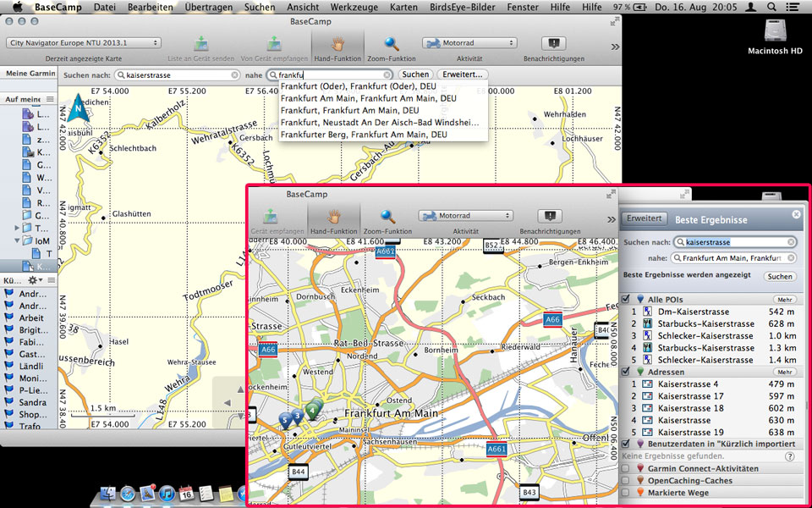Viewport: 812px width, 508px height.
Task: Click the 'Suchen nach' field in main window
Action: pyautogui.click(x=177, y=75)
